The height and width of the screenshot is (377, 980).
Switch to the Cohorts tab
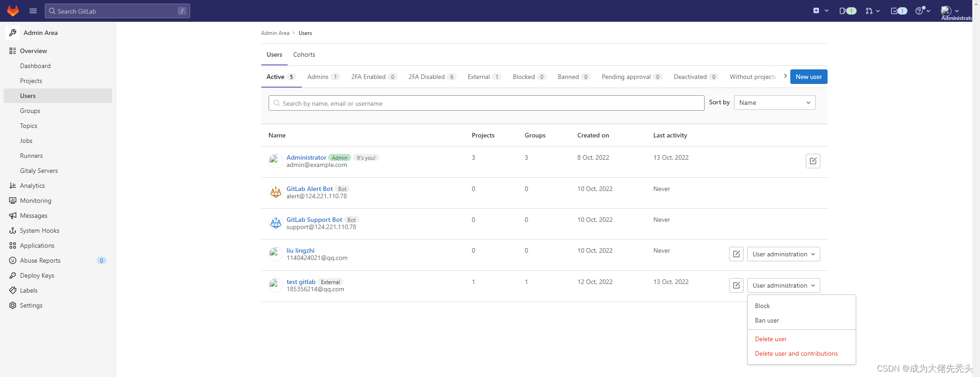304,54
